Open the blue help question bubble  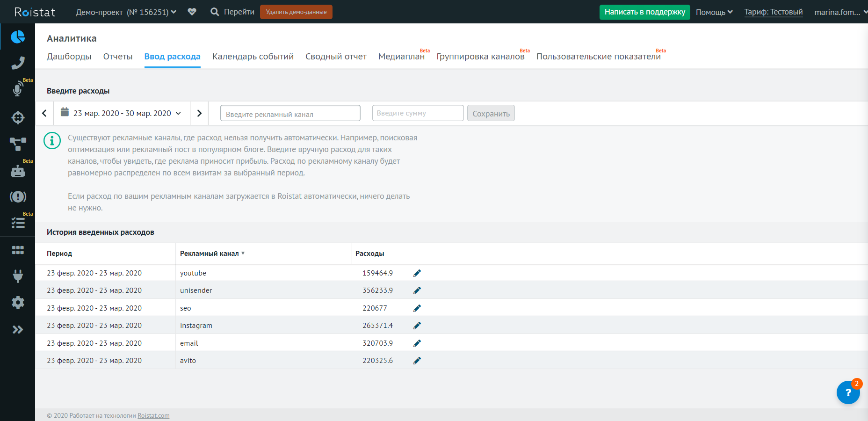tap(848, 392)
